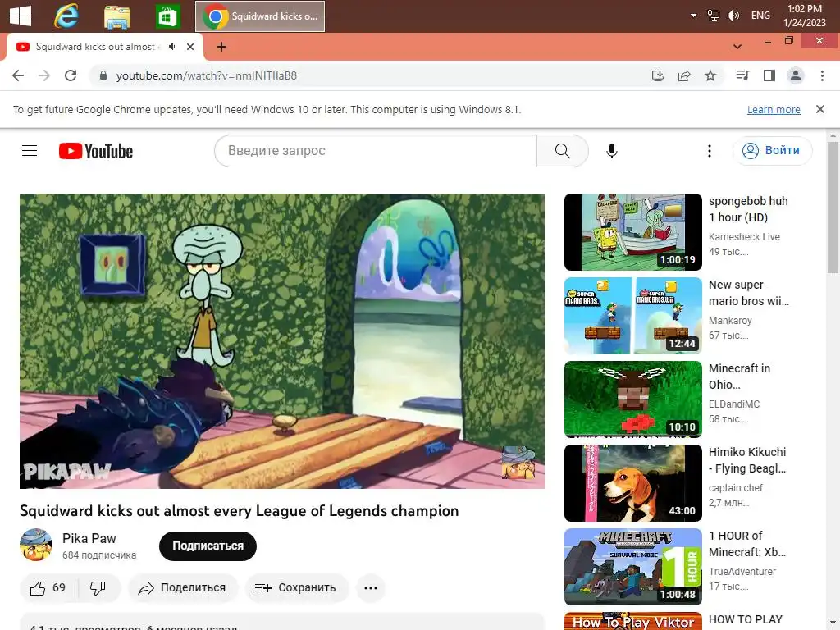The image size is (840, 630).
Task: Open the Chrome profile avatar menu
Action: tap(796, 75)
